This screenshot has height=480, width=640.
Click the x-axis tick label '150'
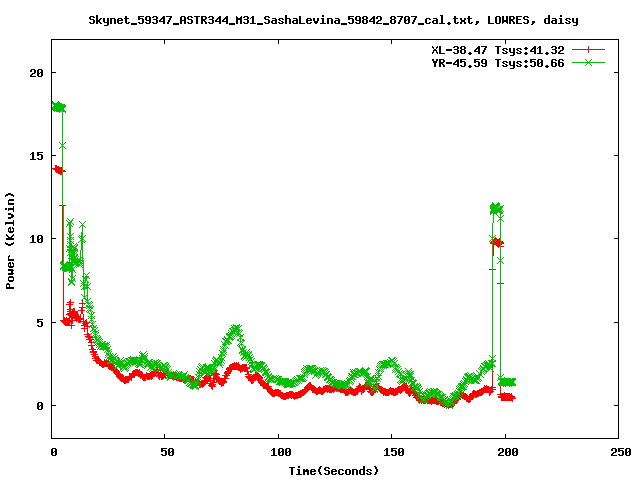(393, 452)
